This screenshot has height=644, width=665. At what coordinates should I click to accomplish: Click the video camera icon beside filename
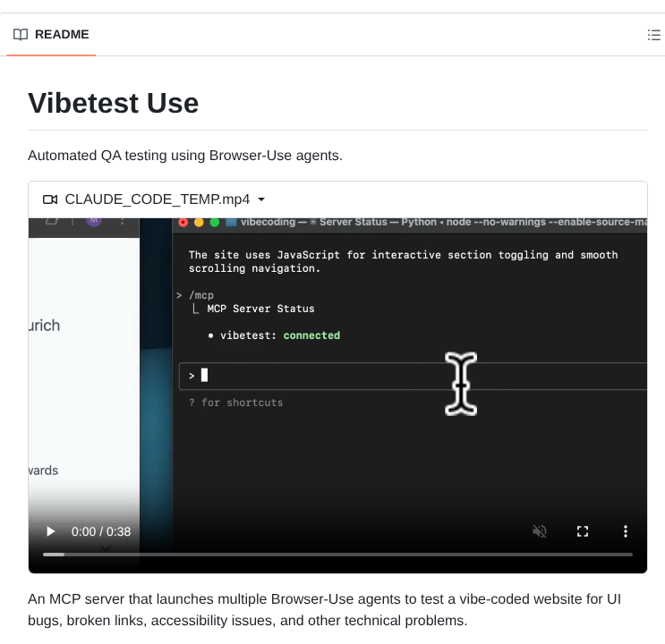click(50, 199)
